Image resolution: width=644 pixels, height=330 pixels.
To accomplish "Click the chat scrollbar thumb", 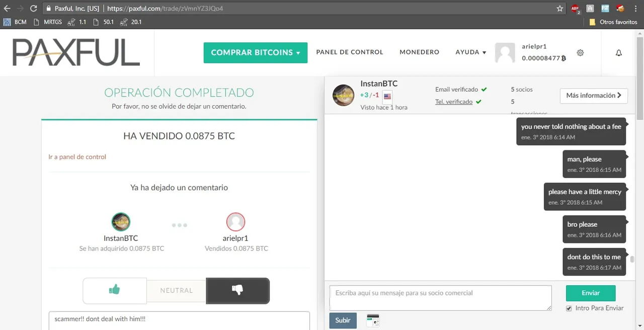I will (632, 260).
